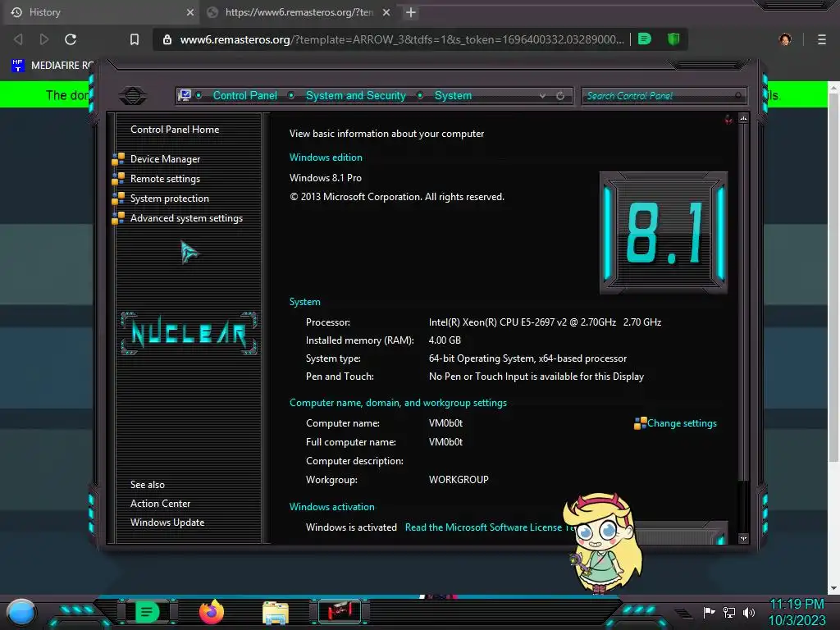Open System protection link
The width and height of the screenshot is (840, 630).
tap(169, 199)
